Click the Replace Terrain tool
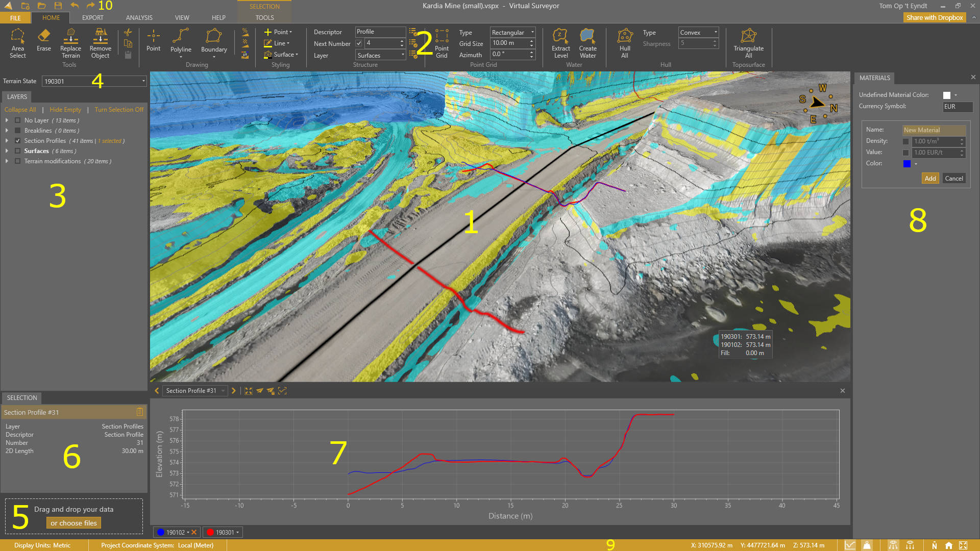980x551 pixels. [x=70, y=43]
